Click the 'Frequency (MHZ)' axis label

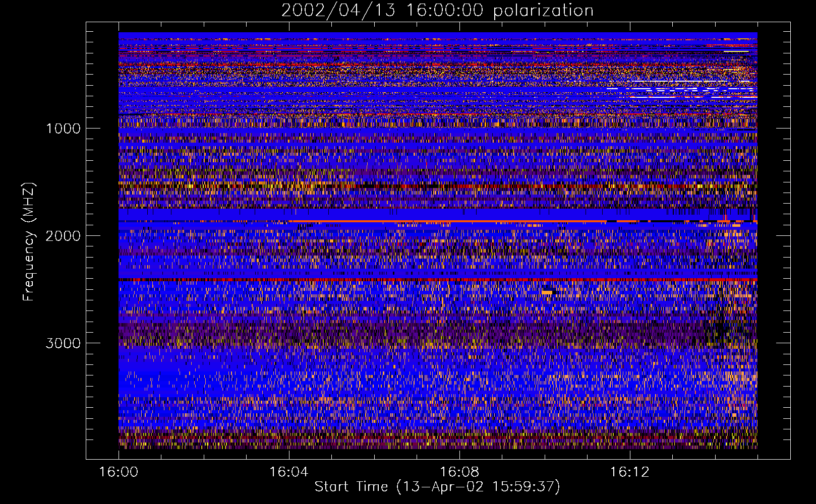(29, 241)
